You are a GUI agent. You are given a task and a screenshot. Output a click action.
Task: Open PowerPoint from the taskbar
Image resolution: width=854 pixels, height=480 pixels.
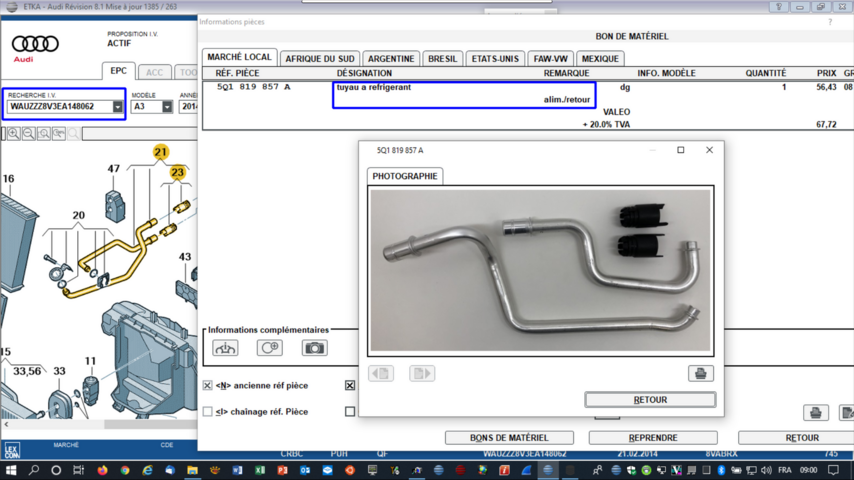pos(282,470)
